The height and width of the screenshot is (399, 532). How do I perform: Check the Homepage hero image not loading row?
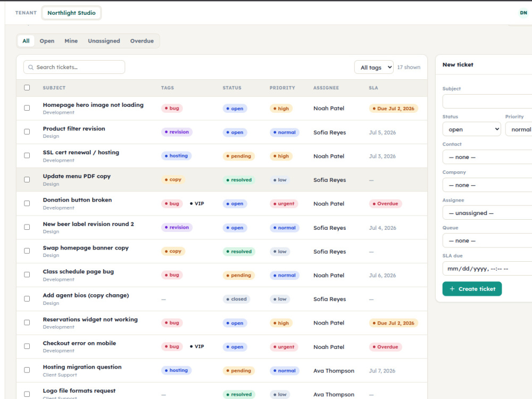27,108
